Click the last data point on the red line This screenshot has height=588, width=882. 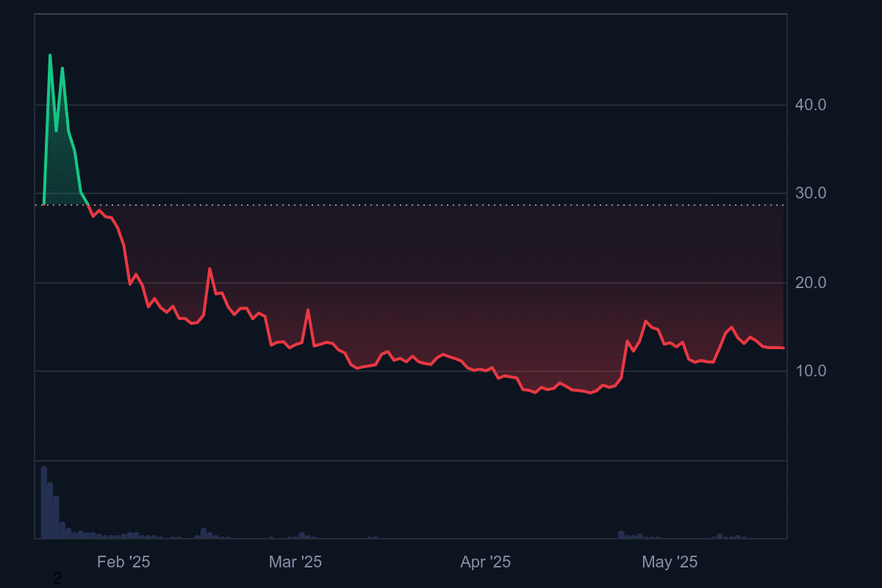[x=784, y=348]
